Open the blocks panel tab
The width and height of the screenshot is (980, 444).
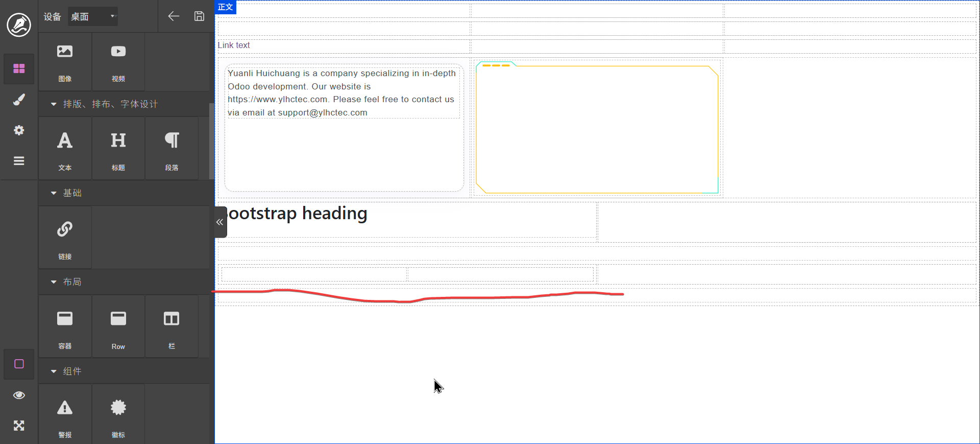pos(19,68)
